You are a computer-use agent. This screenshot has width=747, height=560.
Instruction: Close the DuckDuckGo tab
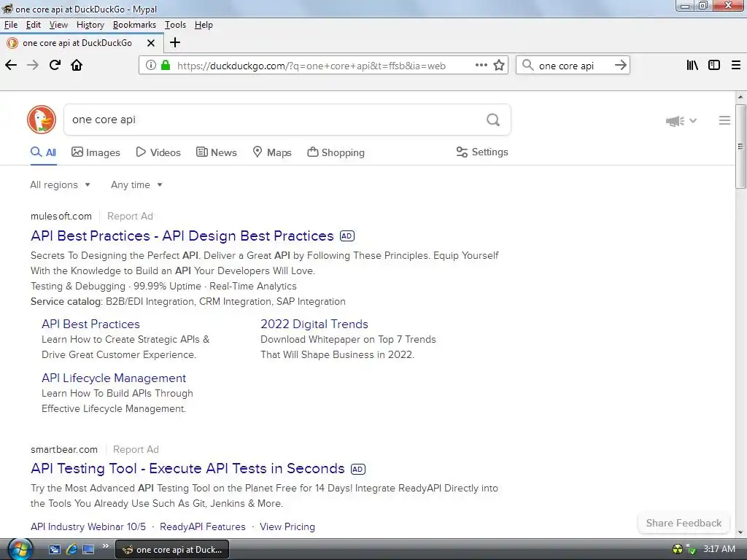coord(151,43)
